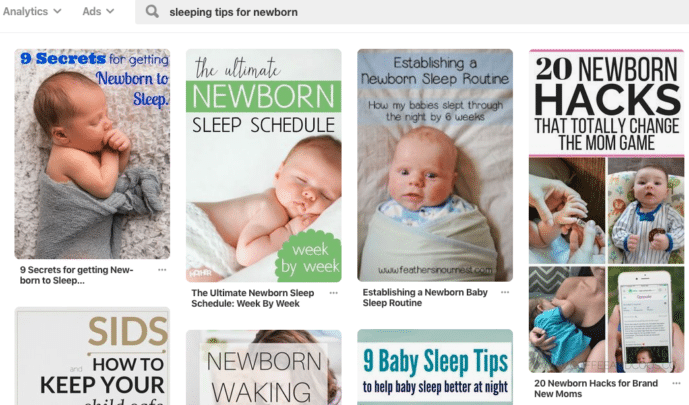The image size is (689, 405).
Task: Click the Analytics chevron arrow
Action: point(57,11)
